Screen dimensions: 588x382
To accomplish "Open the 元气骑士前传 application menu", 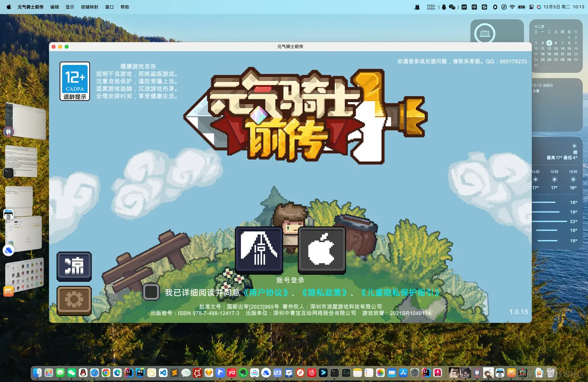I will tap(30, 7).
